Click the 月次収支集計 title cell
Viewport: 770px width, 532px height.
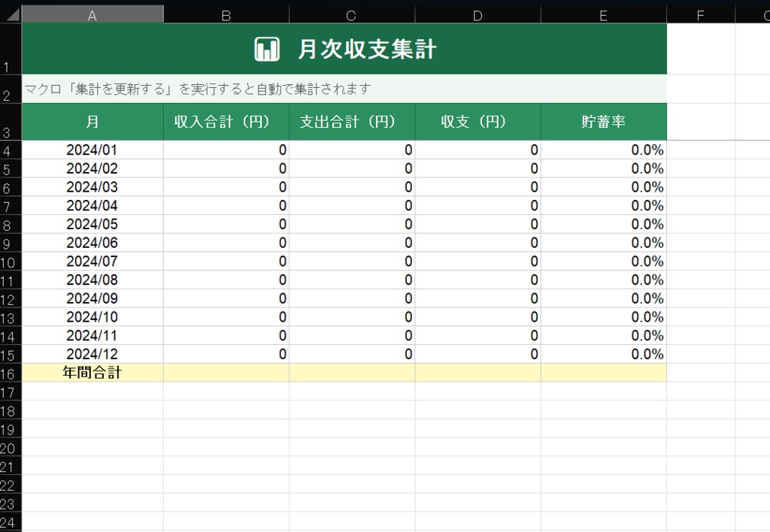tap(344, 49)
